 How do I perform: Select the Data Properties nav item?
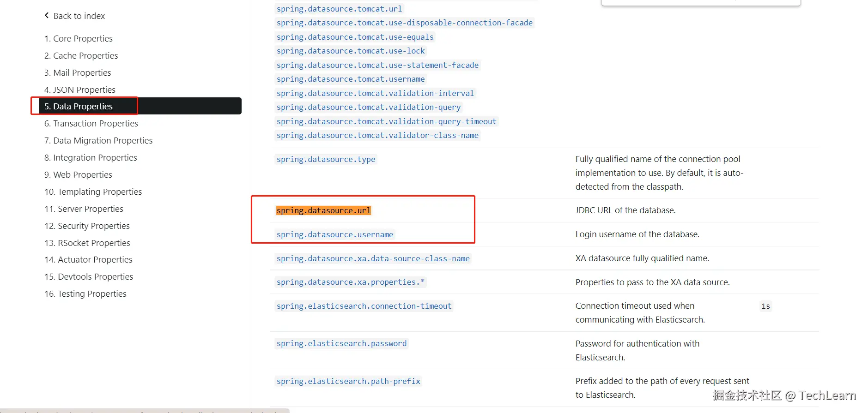coord(140,106)
